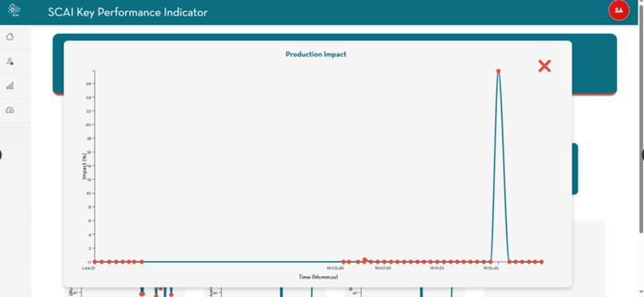Select the first data point on the time axis
The height and width of the screenshot is (297, 644).
coord(95,262)
